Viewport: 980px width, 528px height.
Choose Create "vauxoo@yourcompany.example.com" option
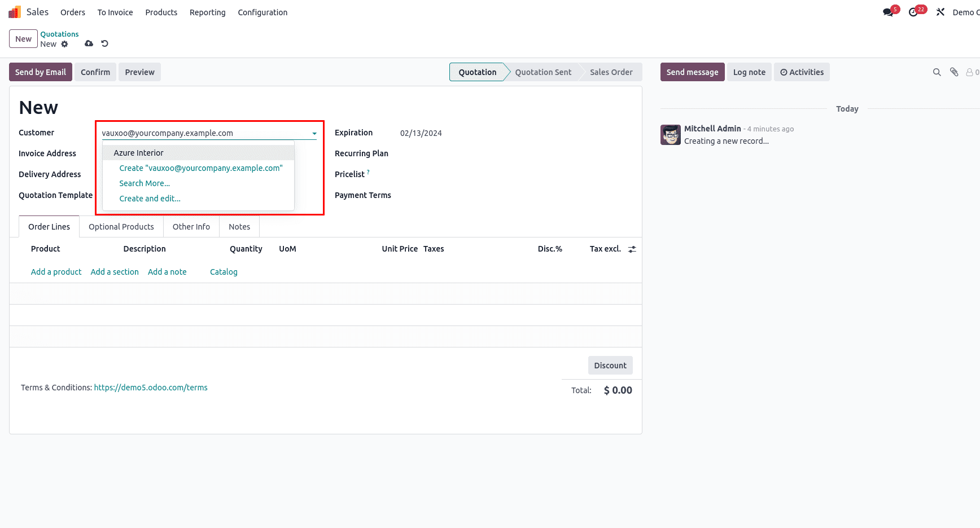tap(201, 168)
